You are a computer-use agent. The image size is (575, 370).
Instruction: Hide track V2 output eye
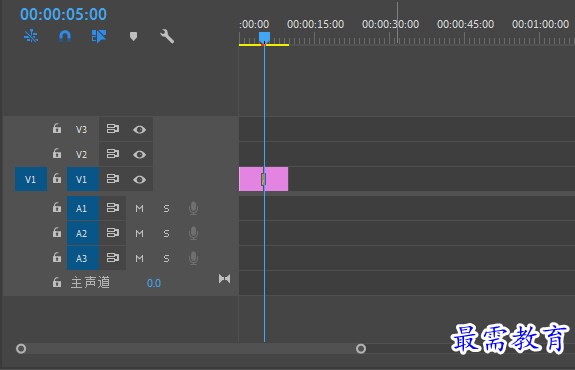pos(139,154)
